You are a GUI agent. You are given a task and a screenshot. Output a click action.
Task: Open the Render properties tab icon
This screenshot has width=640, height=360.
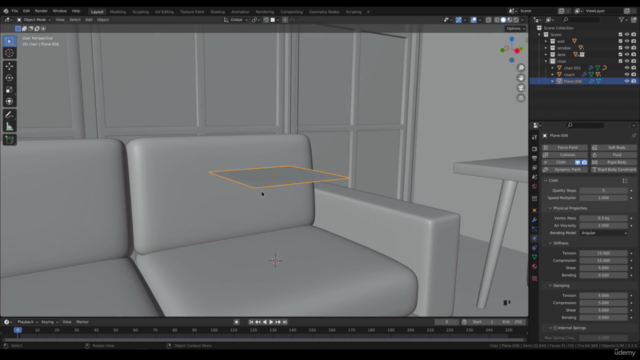coord(534,149)
